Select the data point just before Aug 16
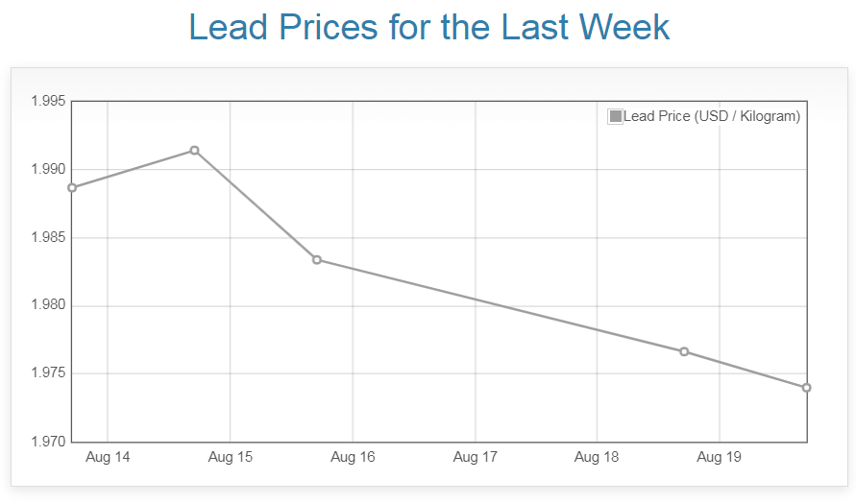This screenshot has height=504, width=856. tap(317, 260)
